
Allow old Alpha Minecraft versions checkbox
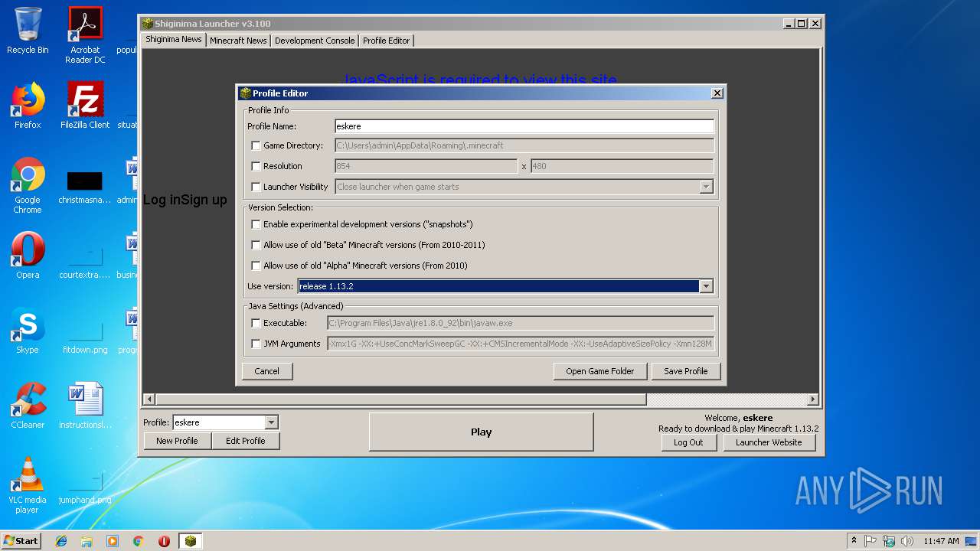256,266
